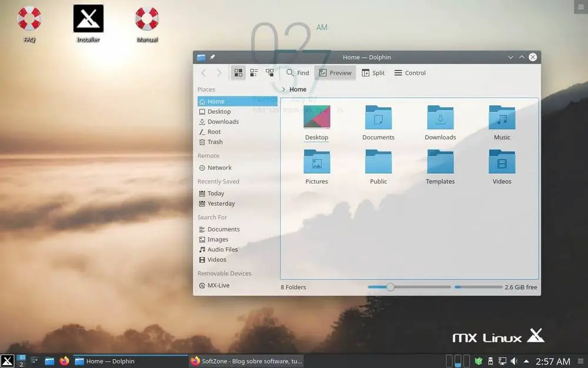Select Home in Places panel

click(x=238, y=101)
